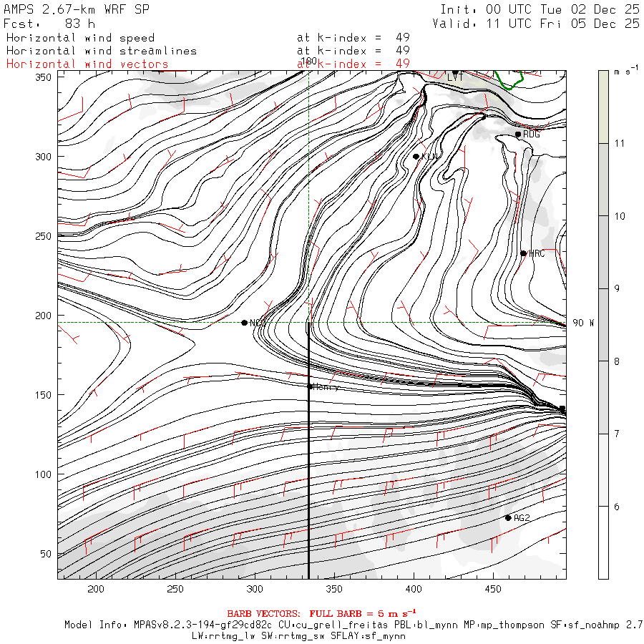Click the '6' color bar value label
644x644 pixels.
(617, 507)
